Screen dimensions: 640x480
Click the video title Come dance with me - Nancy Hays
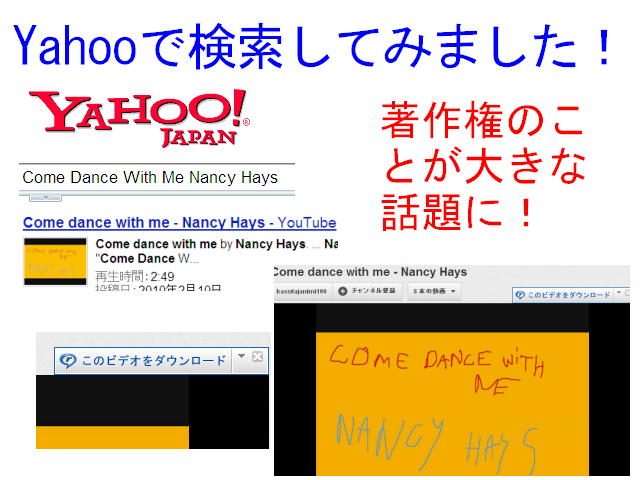click(370, 272)
